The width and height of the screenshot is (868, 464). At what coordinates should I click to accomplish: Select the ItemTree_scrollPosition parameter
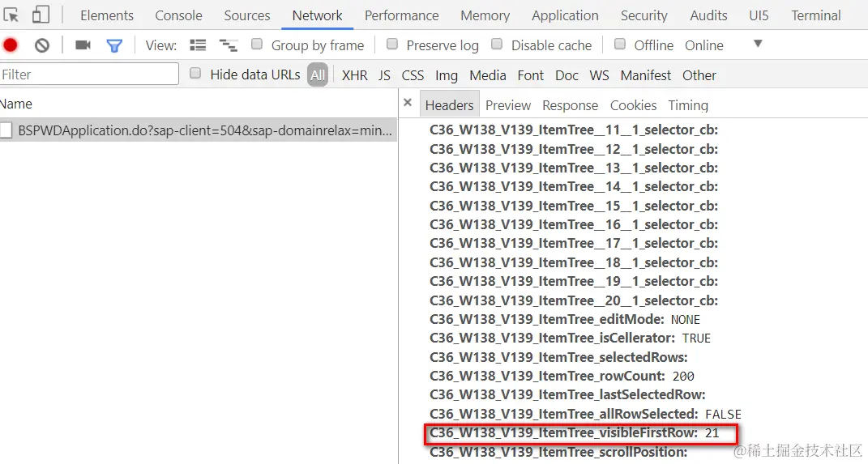point(558,452)
